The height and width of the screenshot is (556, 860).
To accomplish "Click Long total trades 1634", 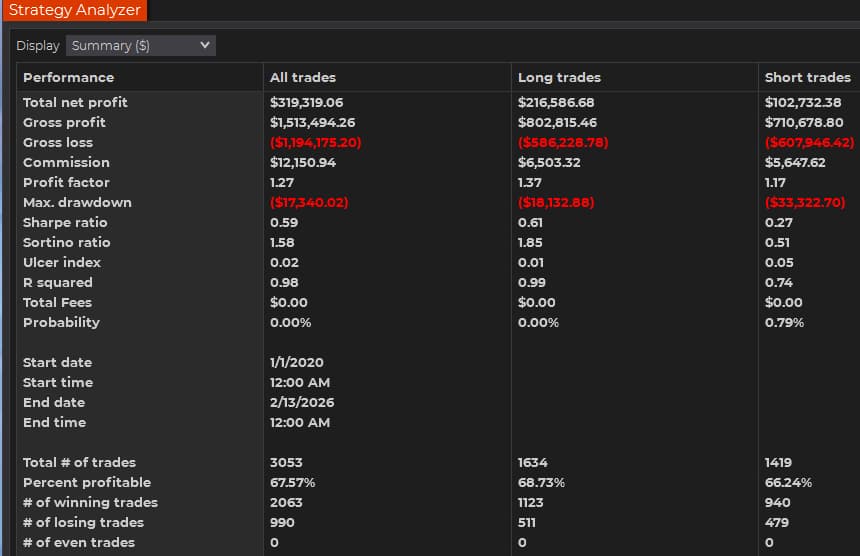I will click(533, 462).
